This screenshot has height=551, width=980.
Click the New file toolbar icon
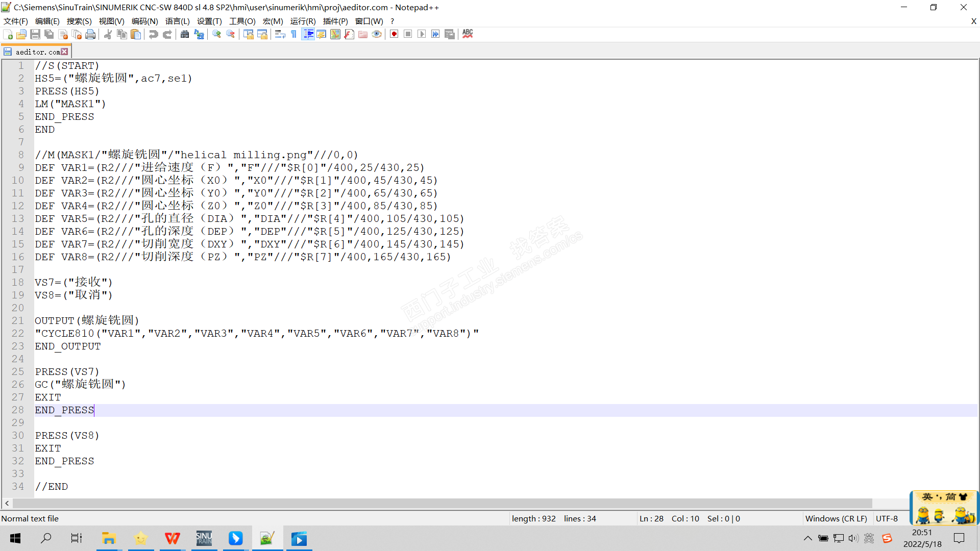(8, 34)
